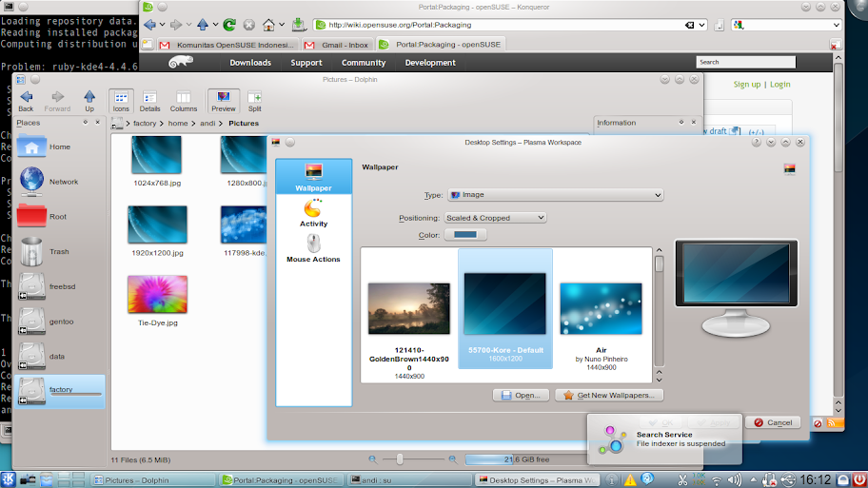Screen dimensions: 868x488
Task: Click wallpaper list vertical scrollbar
Action: pyautogui.click(x=659, y=316)
